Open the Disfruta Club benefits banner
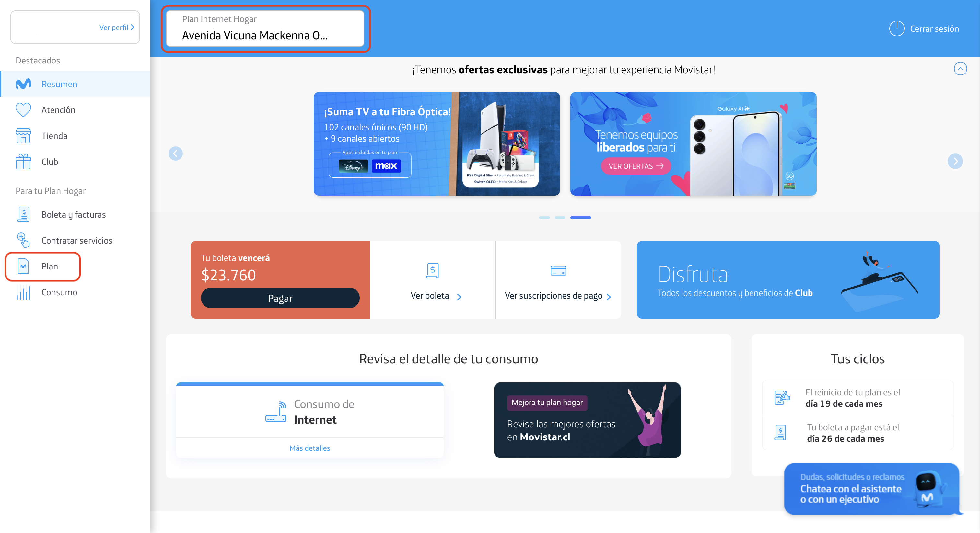This screenshot has height=533, width=980. [x=788, y=280]
